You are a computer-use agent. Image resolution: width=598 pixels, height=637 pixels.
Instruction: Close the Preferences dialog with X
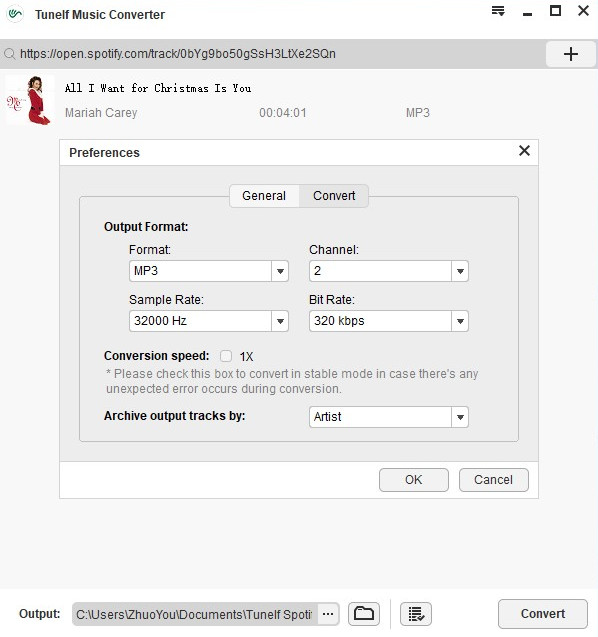point(524,151)
